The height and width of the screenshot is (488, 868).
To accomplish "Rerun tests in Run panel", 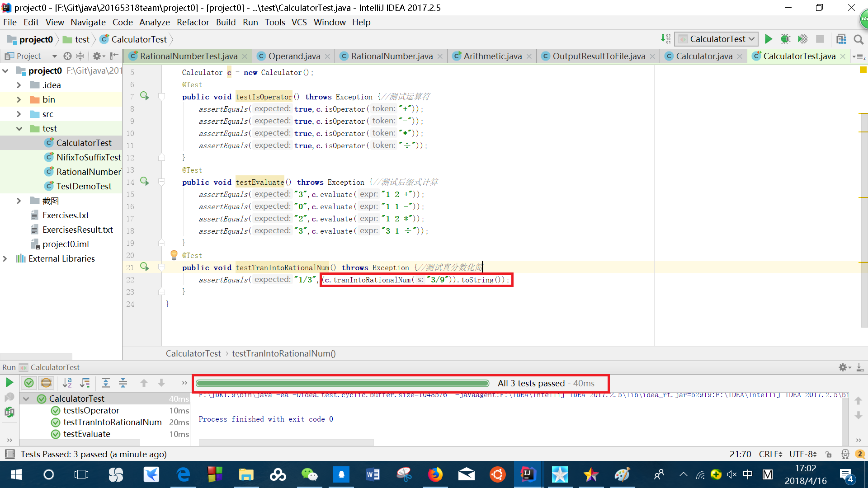I will (9, 383).
